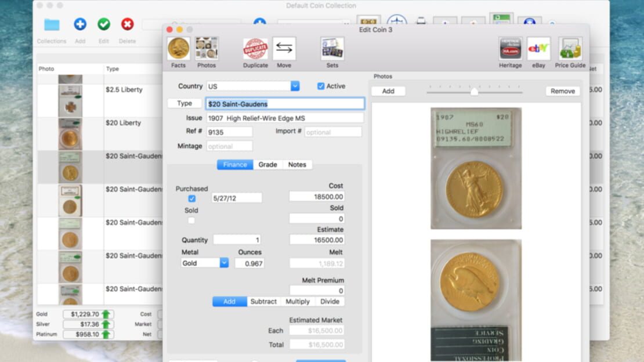Switch to the Notes tab
Viewport: 644px width, 362px height.
tap(297, 165)
